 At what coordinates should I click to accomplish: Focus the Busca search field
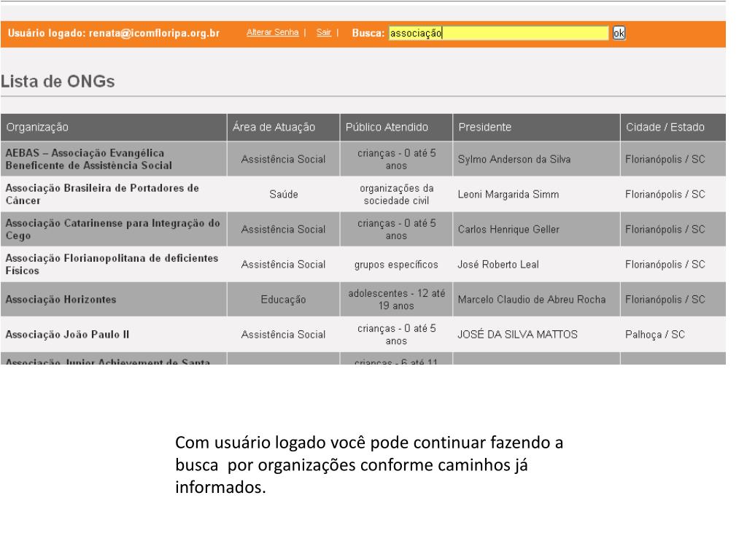(498, 33)
